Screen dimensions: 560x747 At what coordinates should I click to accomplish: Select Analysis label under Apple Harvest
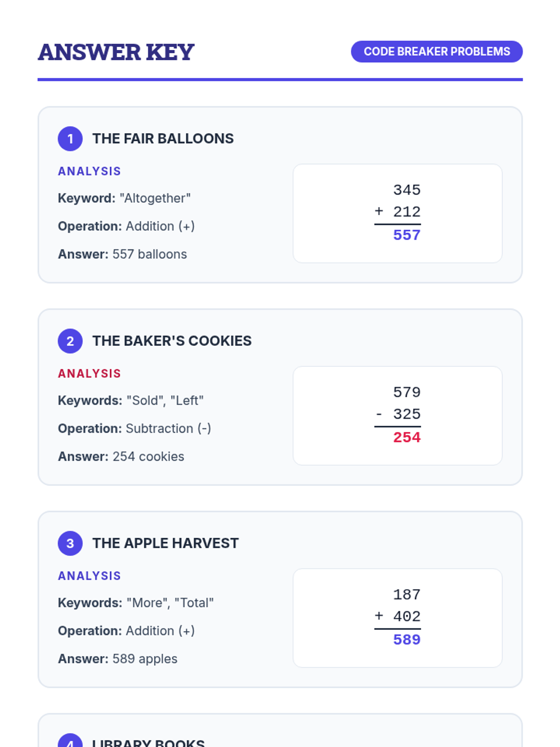(x=89, y=576)
